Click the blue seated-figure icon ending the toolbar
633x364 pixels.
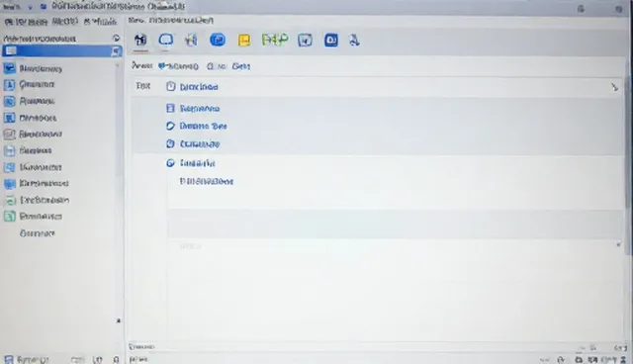[x=354, y=40]
